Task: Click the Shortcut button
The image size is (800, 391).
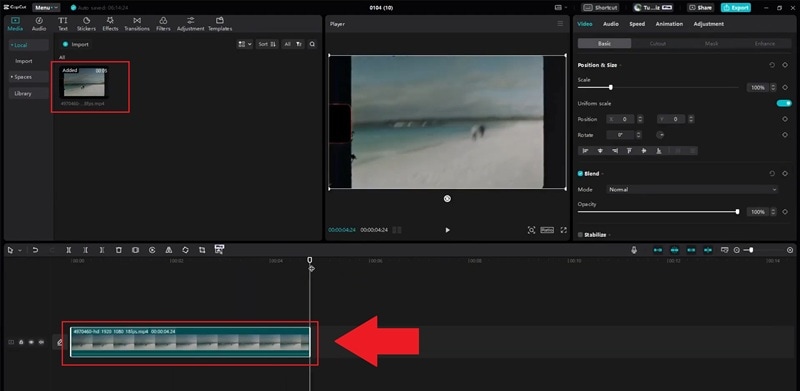Action: [601, 8]
